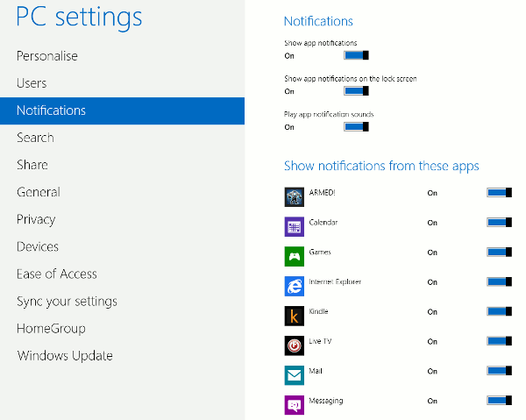Turn off Live TV notifications toggle
Screen dimensions: 526x420
[x=499, y=341]
